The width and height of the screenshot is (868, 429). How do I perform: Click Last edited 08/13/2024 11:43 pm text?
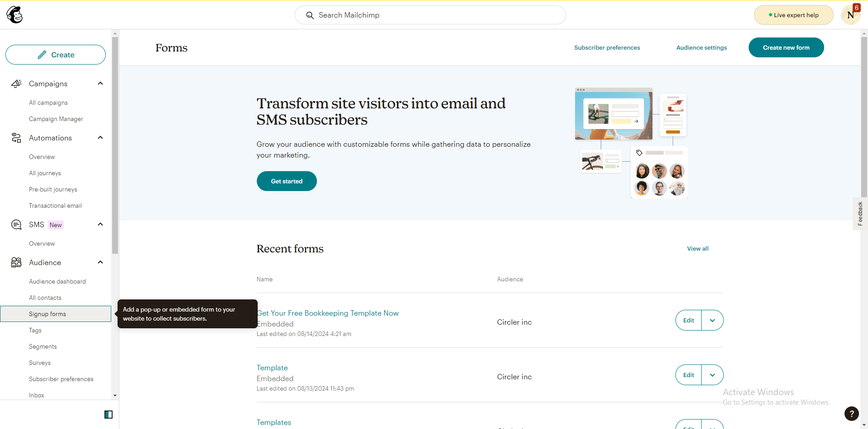(306, 388)
